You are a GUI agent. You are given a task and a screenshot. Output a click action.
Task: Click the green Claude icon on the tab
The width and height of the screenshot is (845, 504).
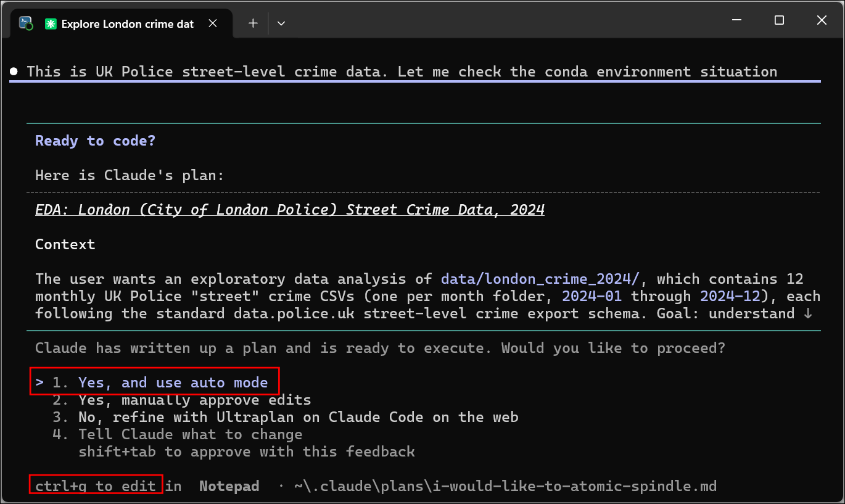51,23
